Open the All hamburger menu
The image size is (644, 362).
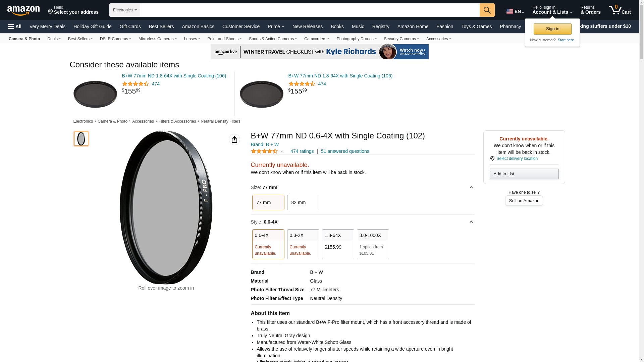point(15,26)
